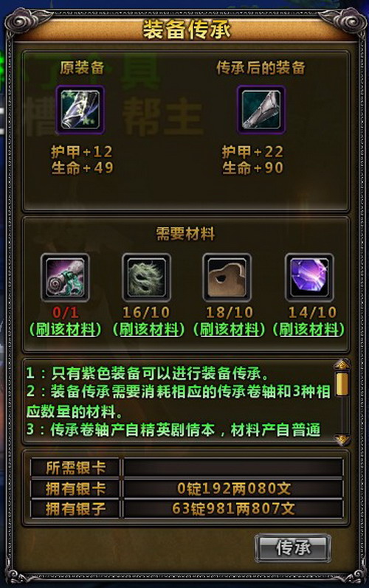Viewport: 369px width, 588px height.
Task: Click the 拥有银子 amount field
Action: click(x=233, y=509)
